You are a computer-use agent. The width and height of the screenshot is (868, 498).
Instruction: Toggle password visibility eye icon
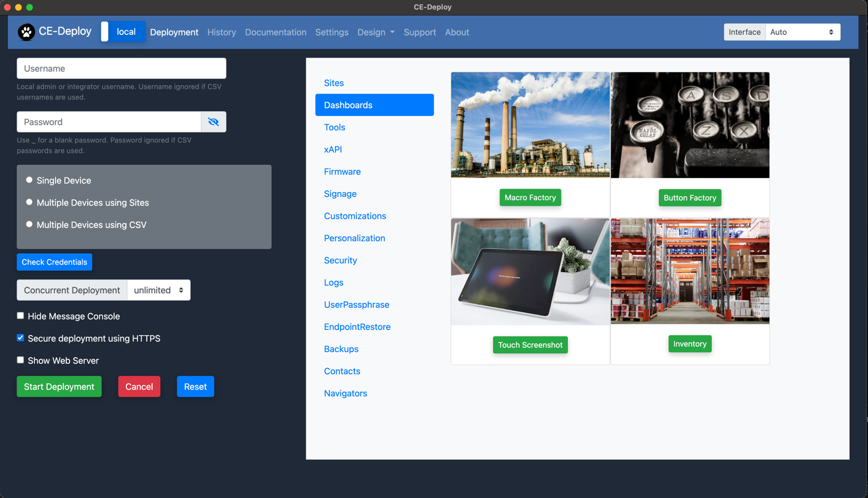pos(214,122)
